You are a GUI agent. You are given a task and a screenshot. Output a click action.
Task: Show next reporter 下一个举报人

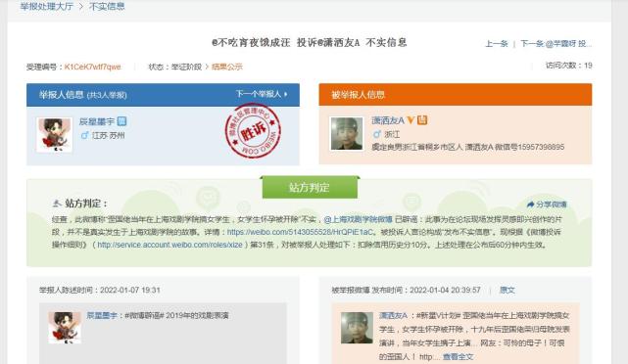pyautogui.click(x=259, y=94)
